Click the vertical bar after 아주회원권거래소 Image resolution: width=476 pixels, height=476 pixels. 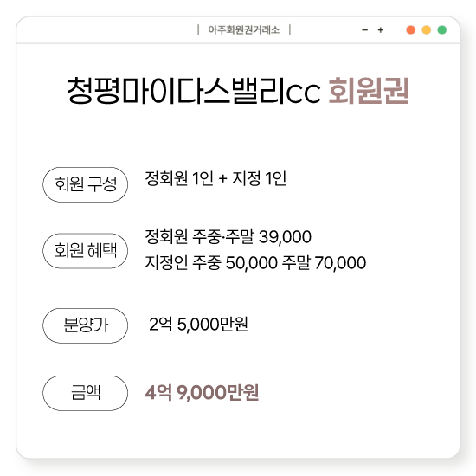[x=290, y=29]
